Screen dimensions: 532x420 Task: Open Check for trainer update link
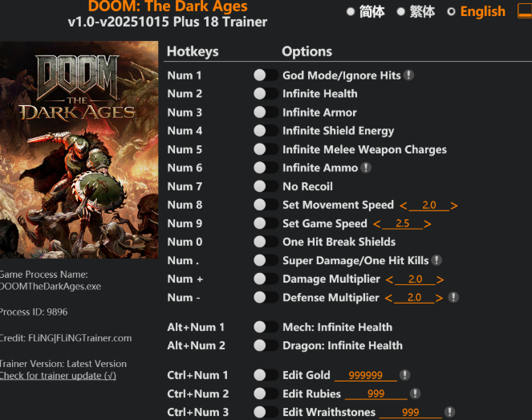(x=58, y=376)
